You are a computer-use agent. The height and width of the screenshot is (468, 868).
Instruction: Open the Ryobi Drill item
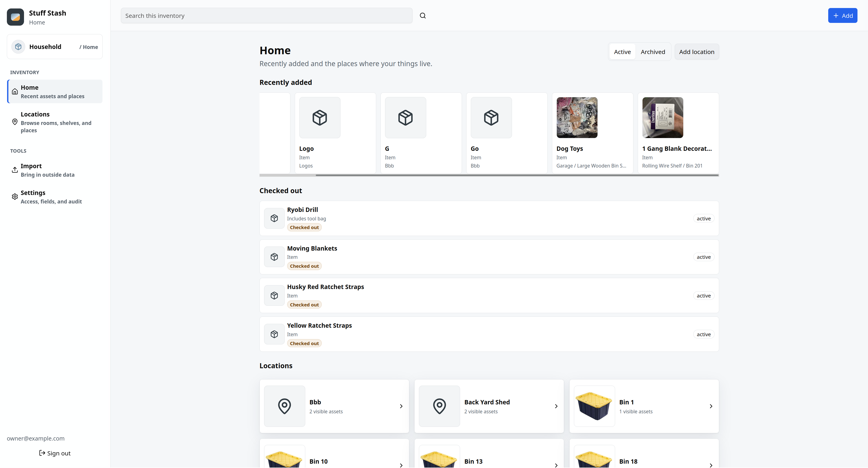489,218
